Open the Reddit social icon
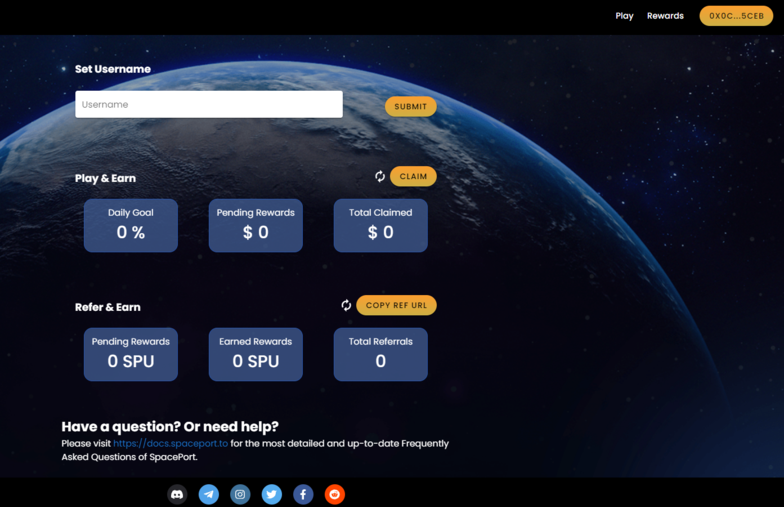This screenshot has width=784, height=507. [334, 494]
